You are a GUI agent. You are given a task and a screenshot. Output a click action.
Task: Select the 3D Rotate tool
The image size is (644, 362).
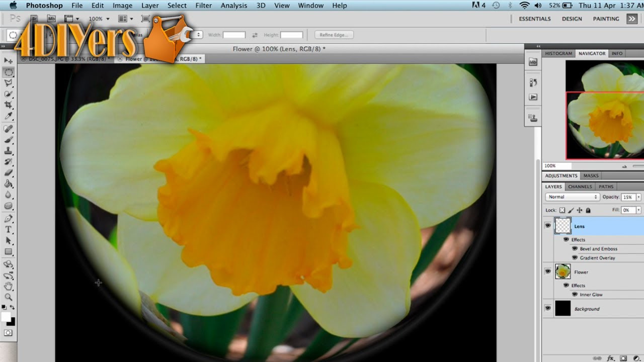(9, 264)
